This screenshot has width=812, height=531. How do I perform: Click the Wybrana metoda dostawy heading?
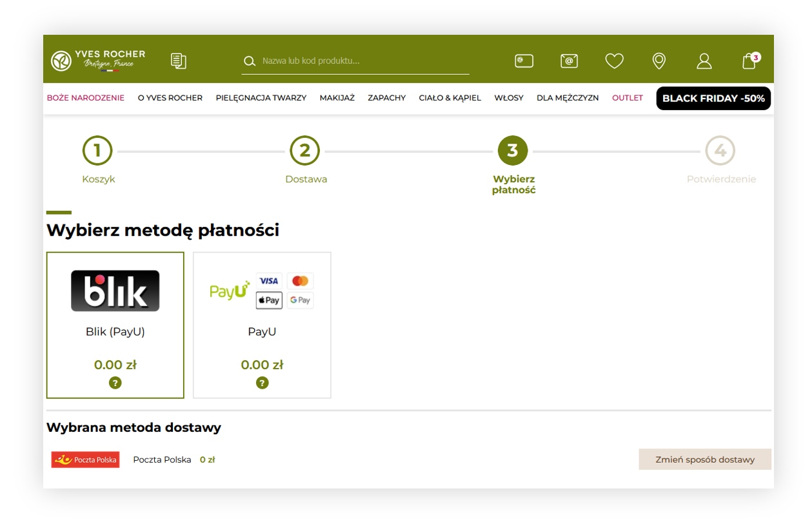point(134,427)
